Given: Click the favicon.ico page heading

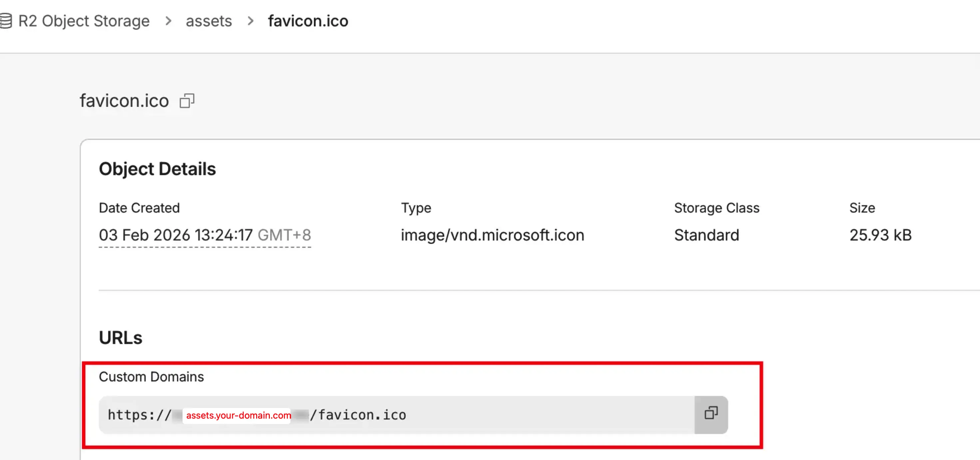Looking at the screenshot, I should point(124,101).
